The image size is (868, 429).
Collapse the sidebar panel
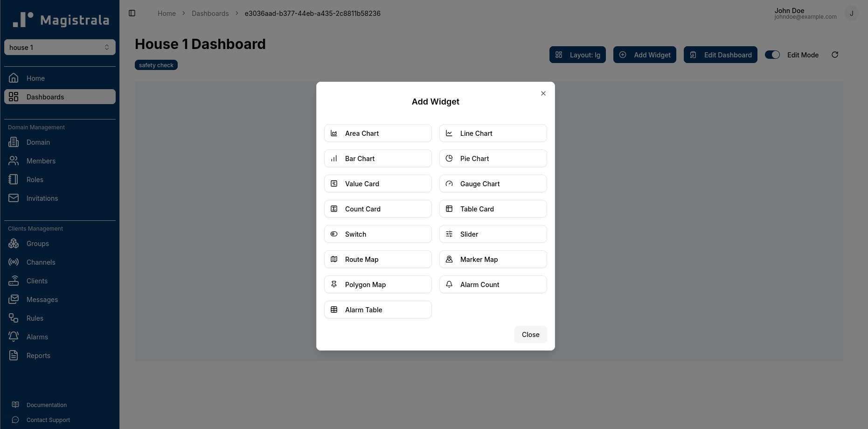point(132,13)
